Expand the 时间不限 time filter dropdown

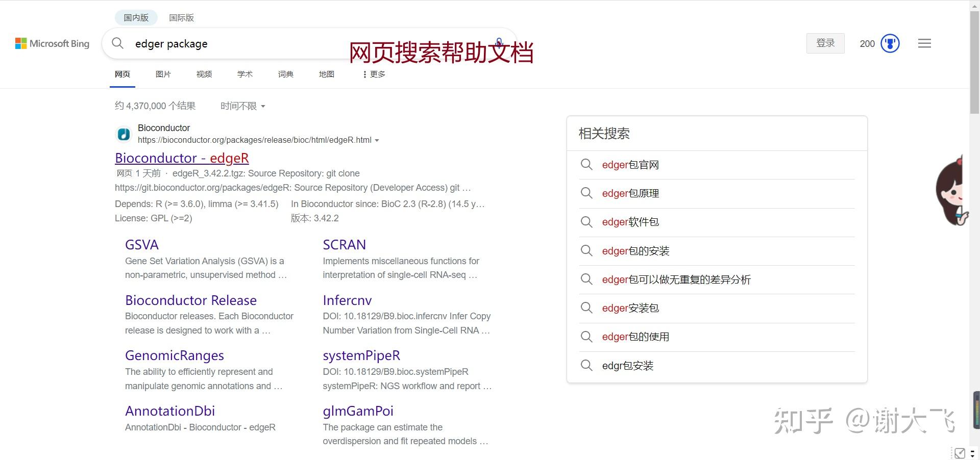(243, 106)
